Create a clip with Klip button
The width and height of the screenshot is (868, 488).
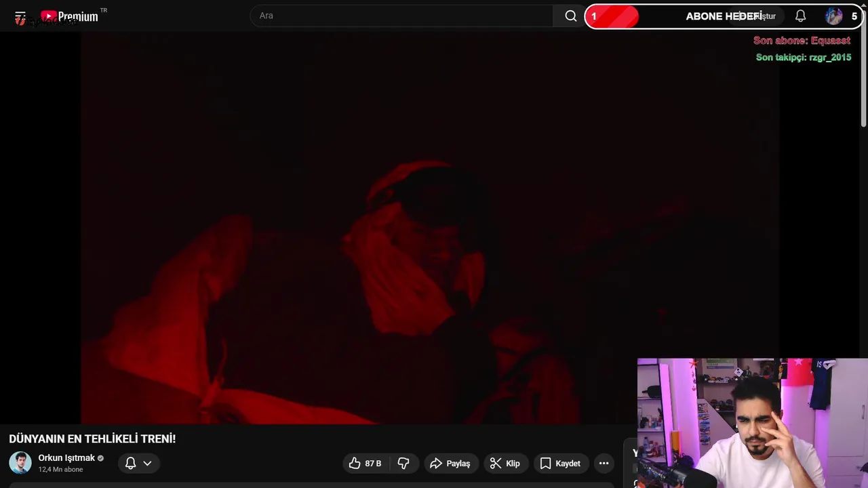point(505,464)
